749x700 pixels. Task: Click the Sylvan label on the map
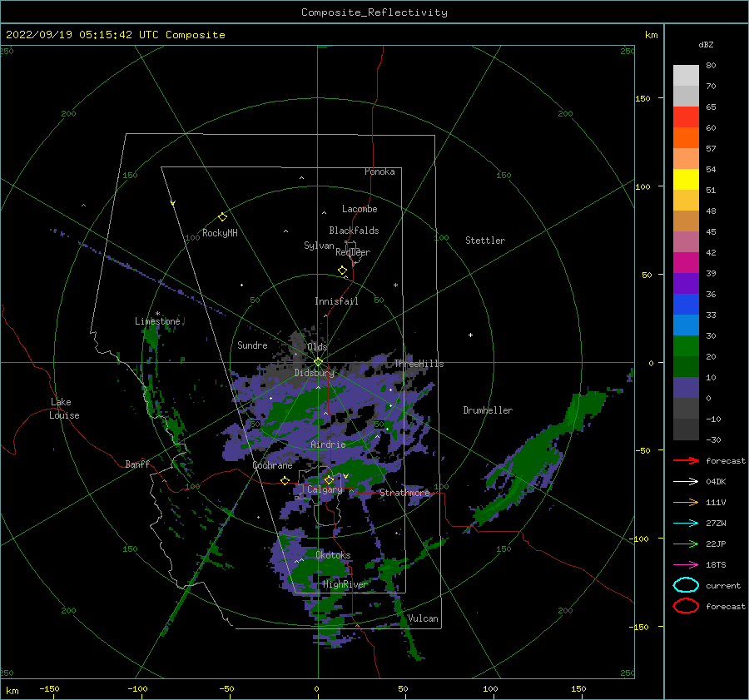(319, 246)
